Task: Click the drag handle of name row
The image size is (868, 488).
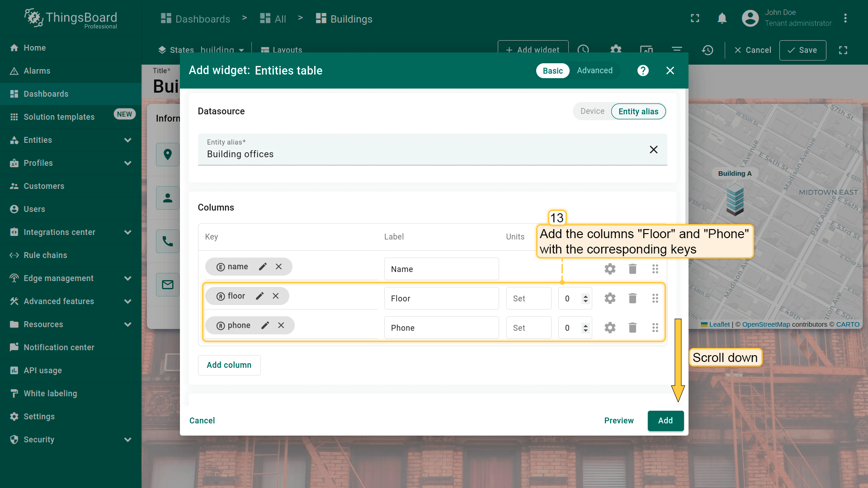Action: point(655,269)
